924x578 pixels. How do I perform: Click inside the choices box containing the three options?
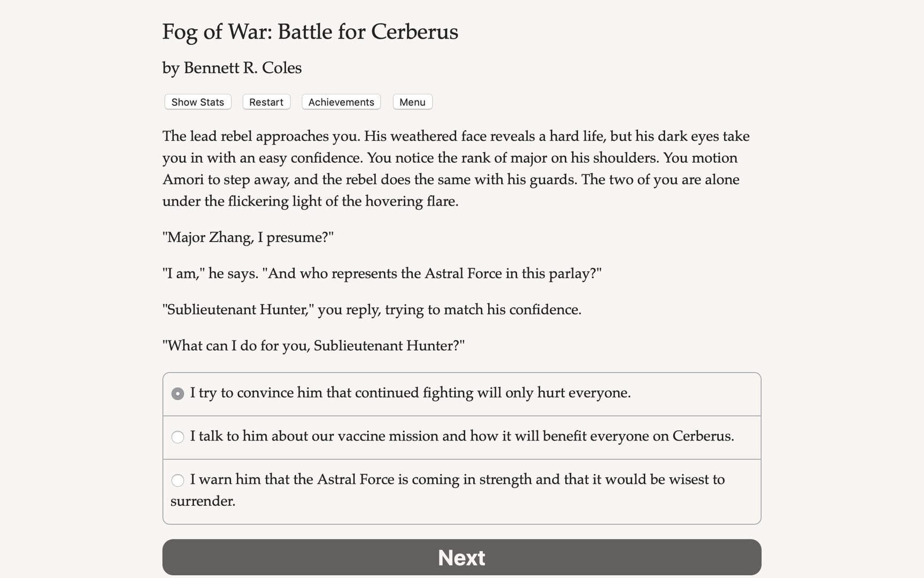point(461,447)
